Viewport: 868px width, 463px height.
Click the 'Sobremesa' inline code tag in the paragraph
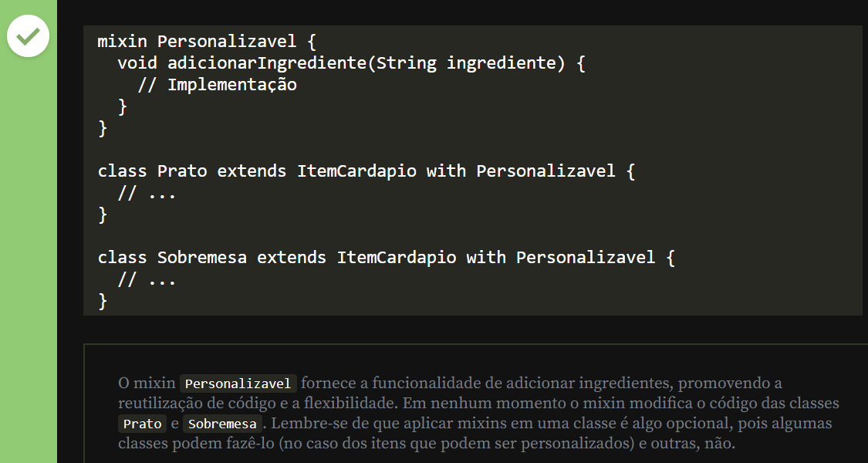coord(222,424)
